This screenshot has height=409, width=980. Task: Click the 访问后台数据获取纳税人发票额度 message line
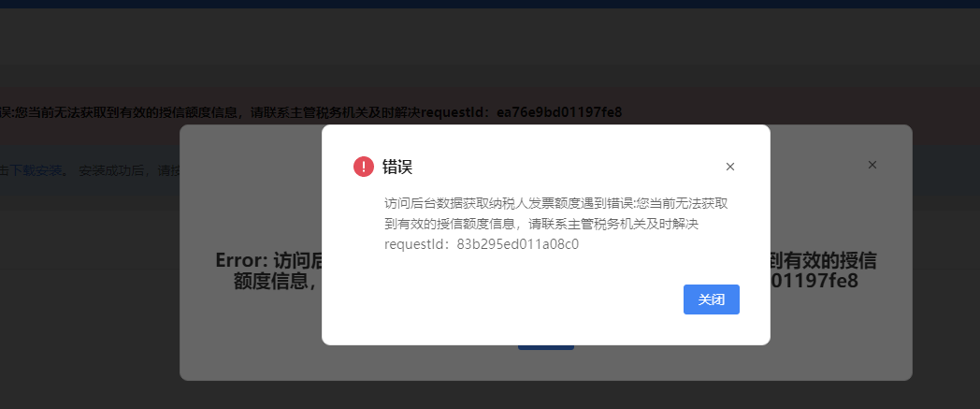[x=555, y=203]
